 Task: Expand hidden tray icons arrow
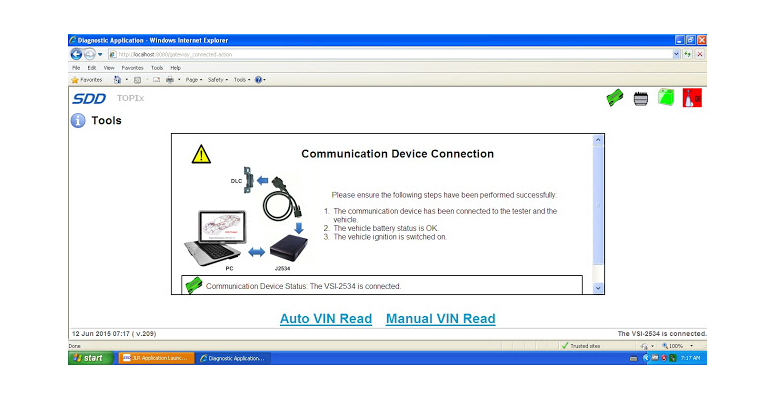(646, 358)
